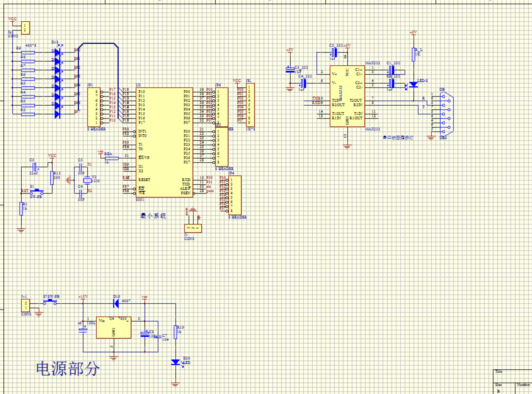Image resolution: width=532 pixels, height=394 pixels.
Task: Click the J1 CON3 connector
Action: 193,228
